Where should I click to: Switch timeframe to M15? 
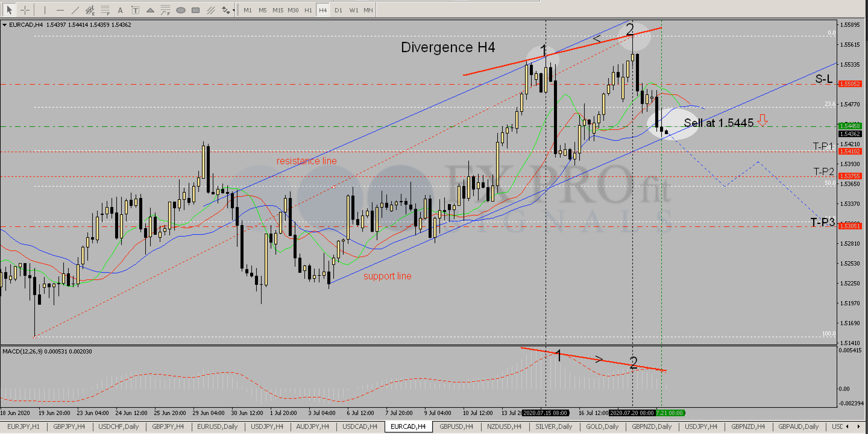(x=278, y=10)
